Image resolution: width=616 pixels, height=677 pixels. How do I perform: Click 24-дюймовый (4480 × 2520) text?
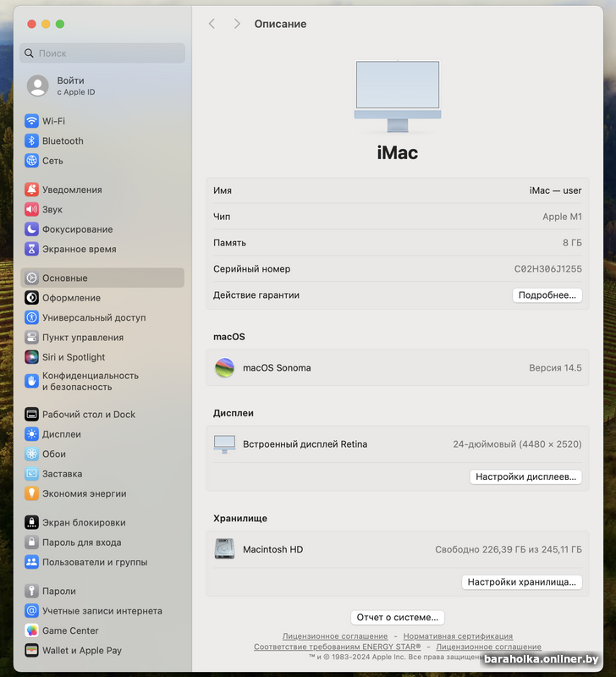(x=517, y=444)
